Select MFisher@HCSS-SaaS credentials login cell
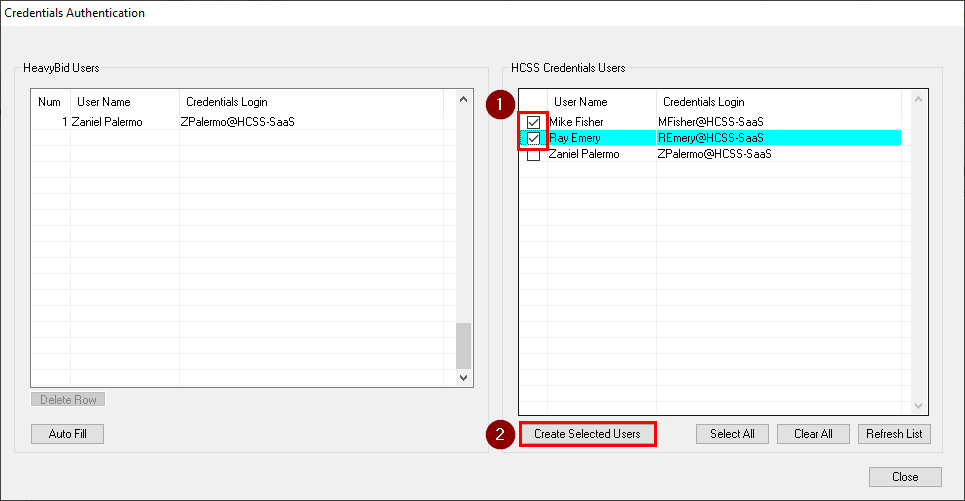Image resolution: width=965 pixels, height=501 pixels. click(710, 122)
